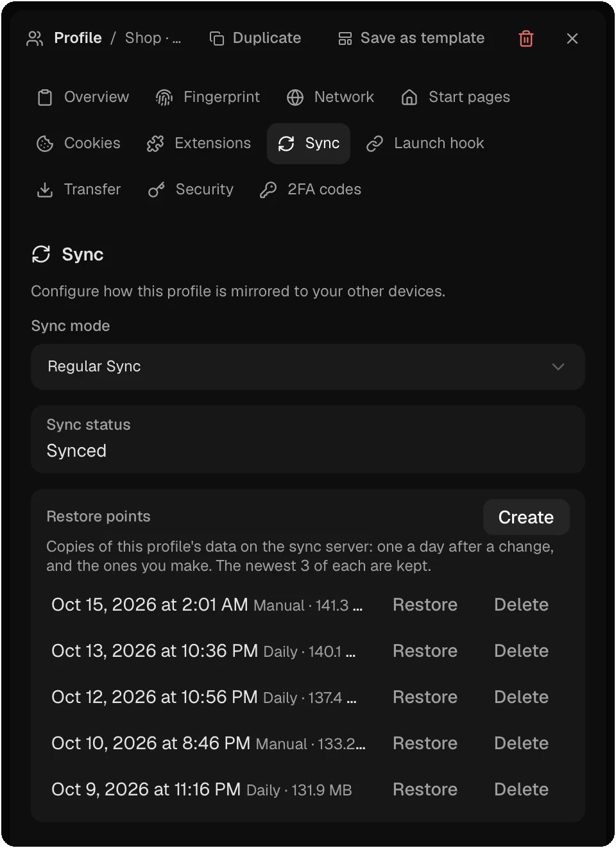The width and height of the screenshot is (616, 848).
Task: Click the Daily · 131.9 MB size text
Action: coord(299,790)
